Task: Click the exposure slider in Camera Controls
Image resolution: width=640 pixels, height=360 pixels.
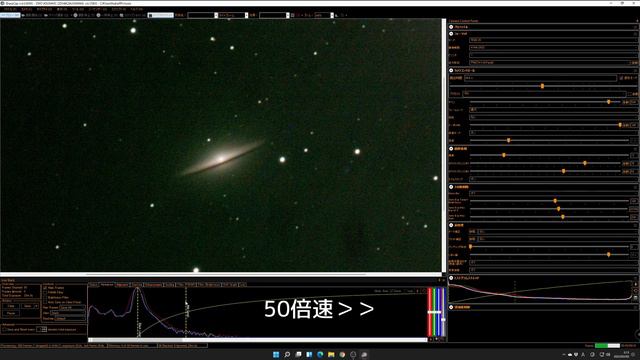Action: (542, 86)
